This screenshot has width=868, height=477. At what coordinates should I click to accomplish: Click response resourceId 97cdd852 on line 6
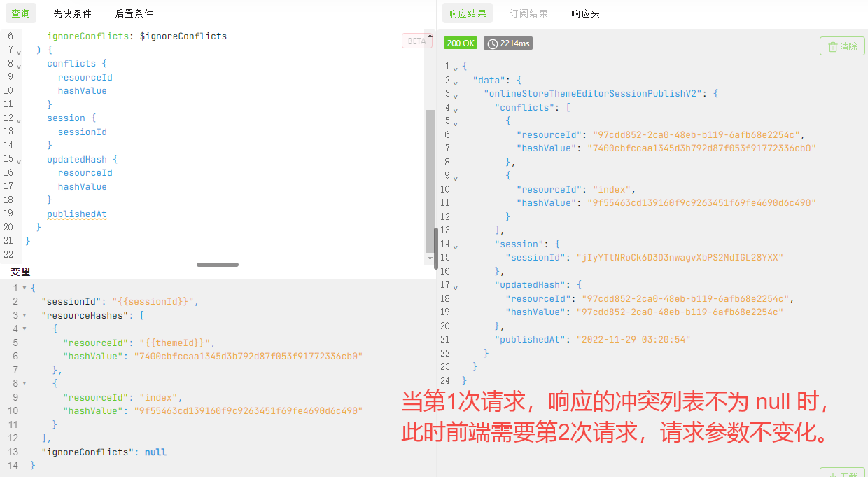(x=696, y=134)
